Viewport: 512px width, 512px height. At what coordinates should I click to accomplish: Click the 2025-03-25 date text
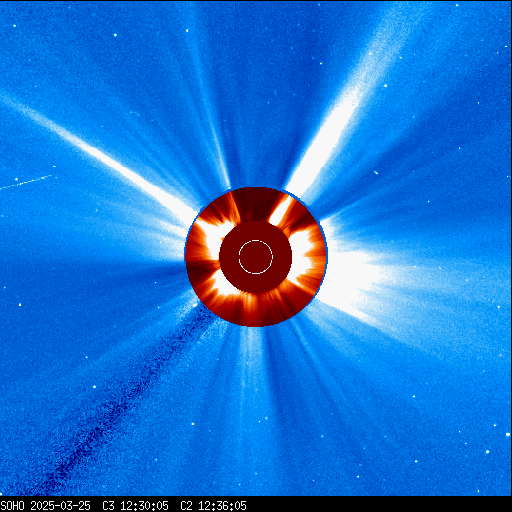pos(60,506)
